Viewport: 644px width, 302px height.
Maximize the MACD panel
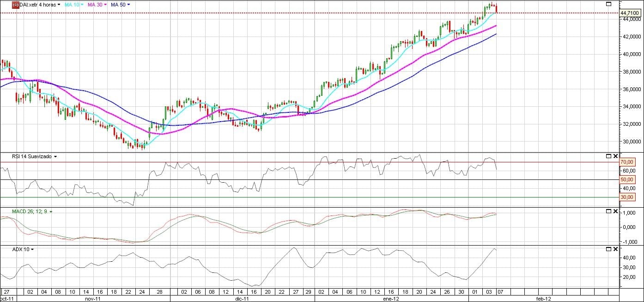pyautogui.click(x=608, y=211)
